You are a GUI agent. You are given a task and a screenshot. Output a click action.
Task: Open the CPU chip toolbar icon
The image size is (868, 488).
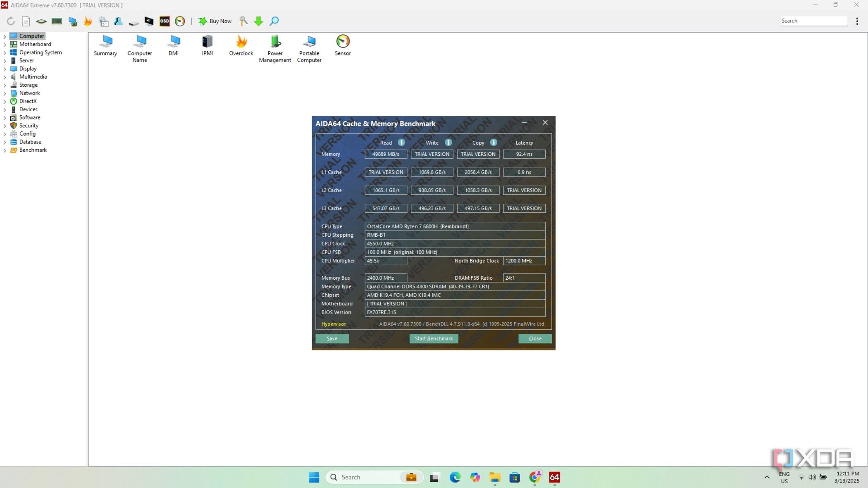(41, 21)
